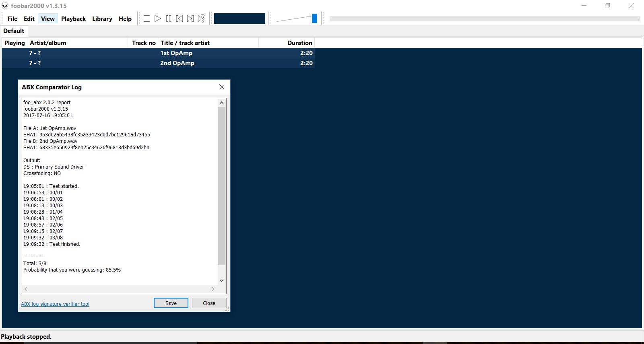
Task: Click the 'Total: 3/8' result line
Action: tap(35, 264)
